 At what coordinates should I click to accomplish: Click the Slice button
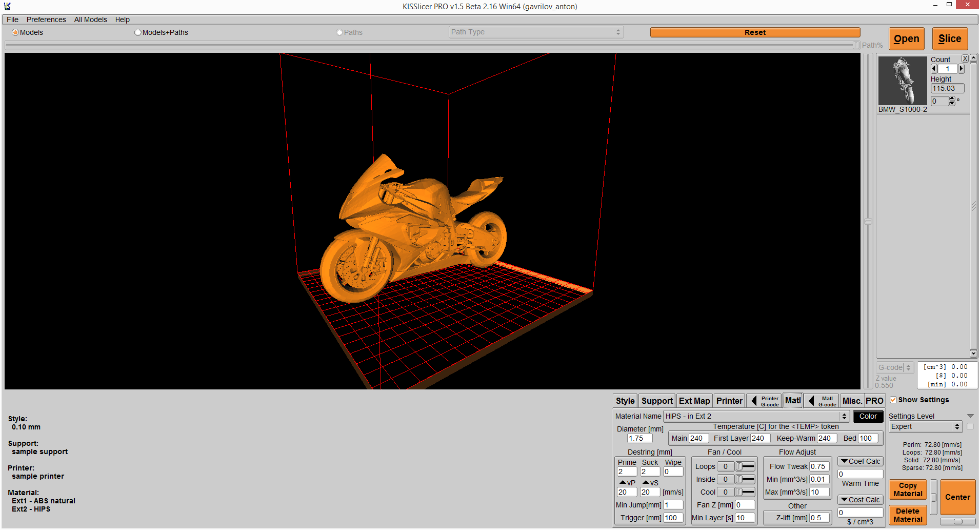pyautogui.click(x=949, y=39)
